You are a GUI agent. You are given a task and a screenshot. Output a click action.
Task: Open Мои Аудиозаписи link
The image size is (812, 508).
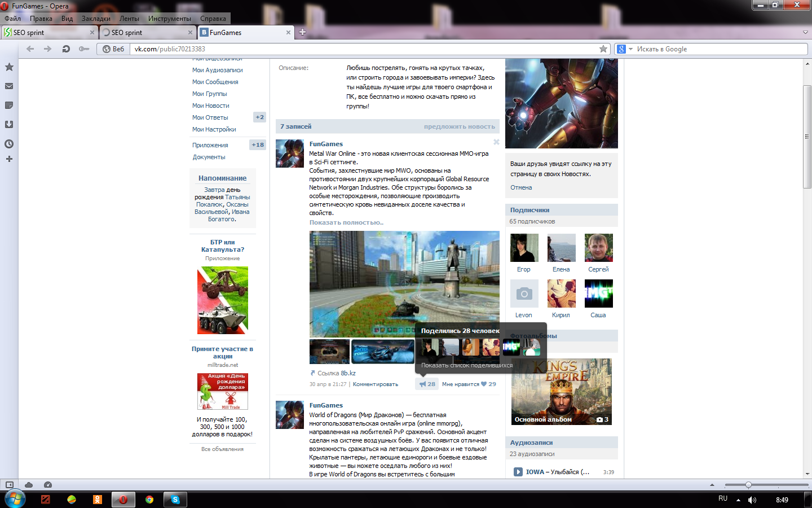[x=217, y=70]
